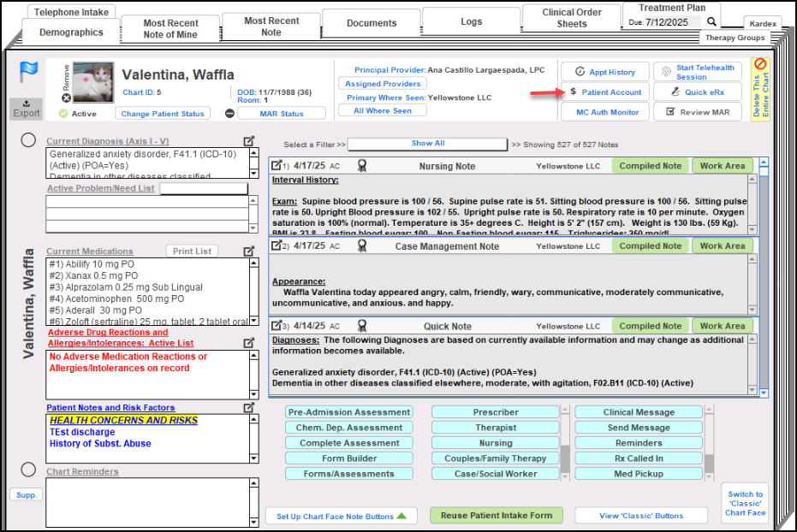Remove the patient photo with X icon
Screen dimensions: 797x532
pos(66,98)
